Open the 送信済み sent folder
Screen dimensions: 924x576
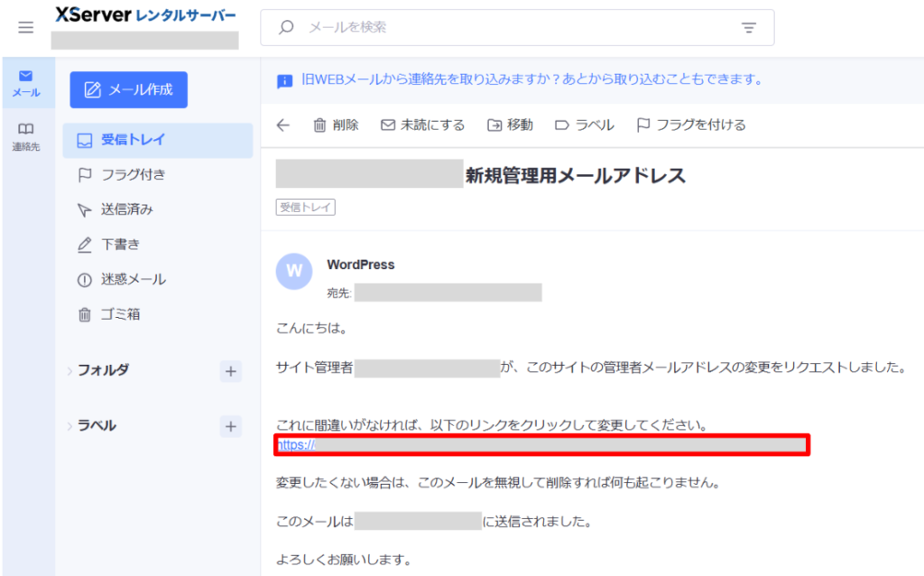(126, 209)
